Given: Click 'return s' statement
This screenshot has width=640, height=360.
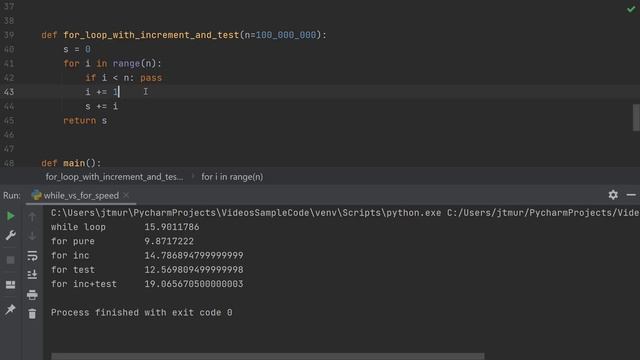Looking at the screenshot, I should tap(85, 121).
